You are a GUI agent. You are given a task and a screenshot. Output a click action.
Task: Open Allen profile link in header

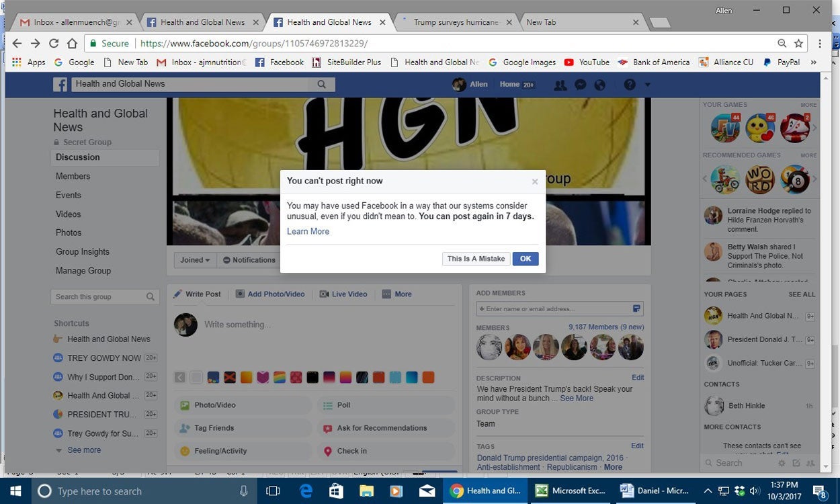pyautogui.click(x=470, y=84)
